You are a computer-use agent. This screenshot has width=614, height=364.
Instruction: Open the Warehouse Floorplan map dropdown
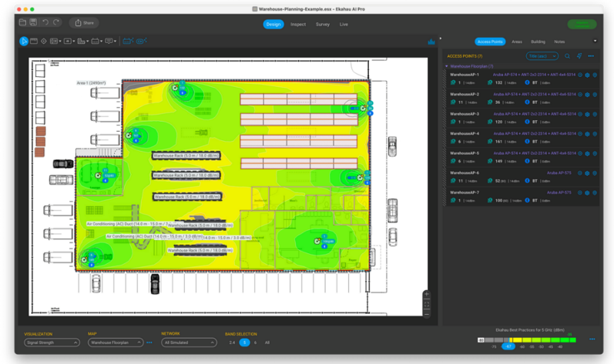[116, 342]
